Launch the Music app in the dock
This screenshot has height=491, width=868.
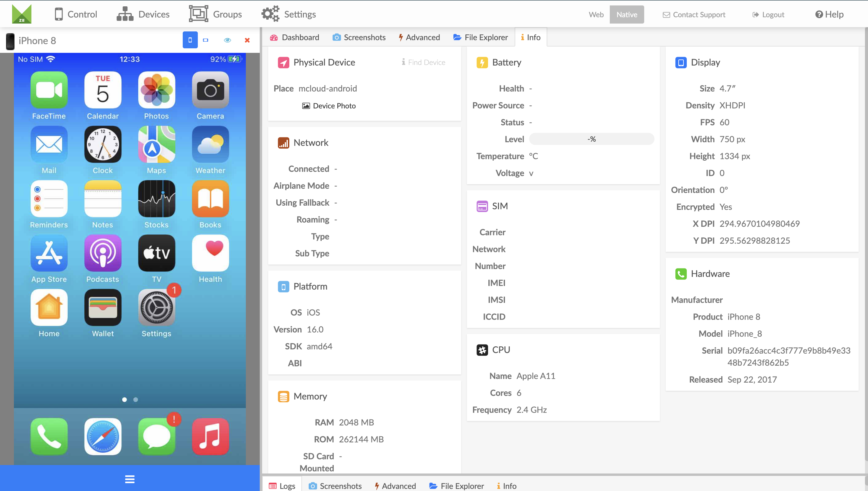tap(211, 436)
